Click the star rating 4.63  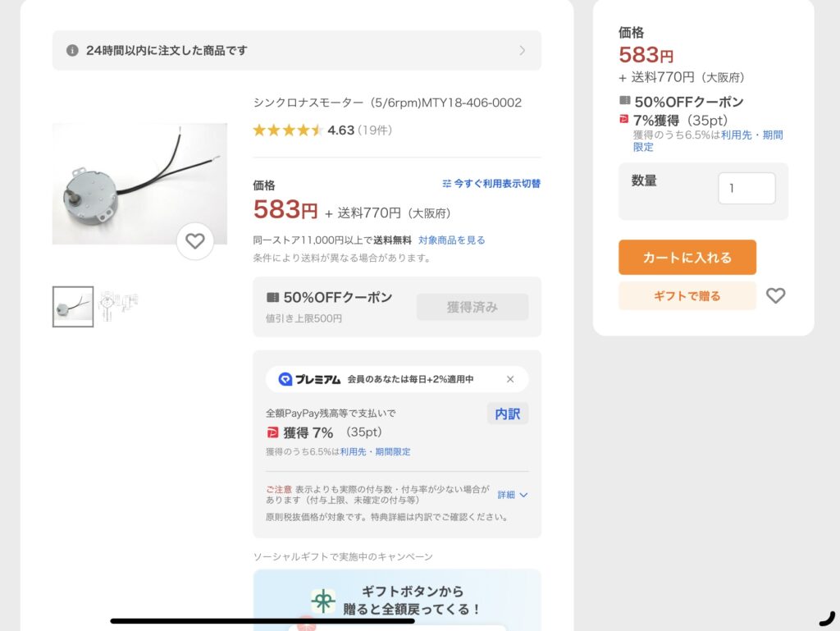pyautogui.click(x=322, y=130)
